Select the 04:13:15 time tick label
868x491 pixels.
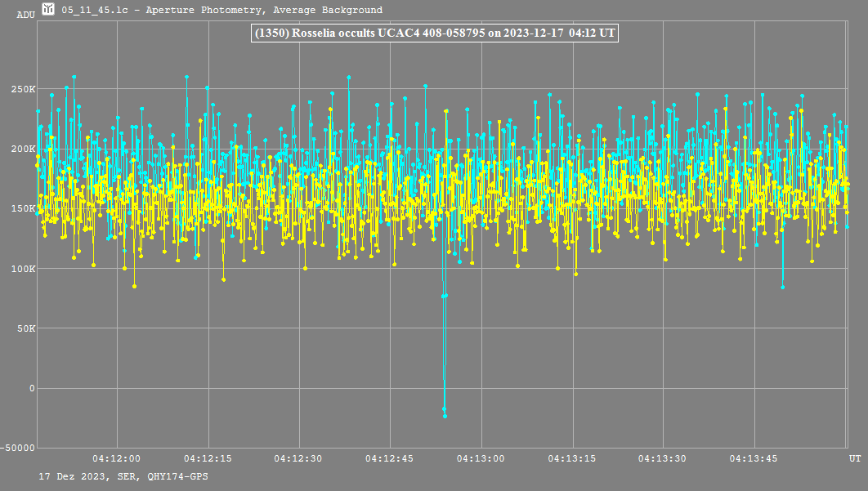pyautogui.click(x=571, y=459)
